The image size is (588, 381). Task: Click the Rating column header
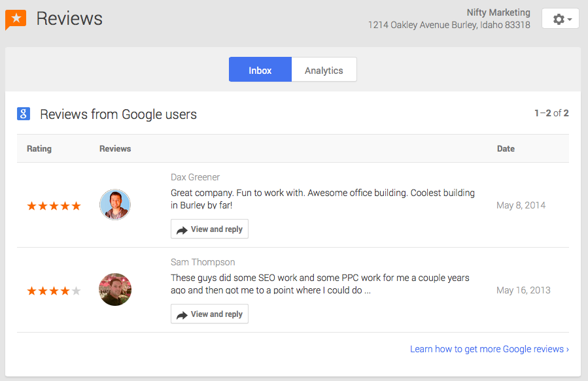[39, 149]
